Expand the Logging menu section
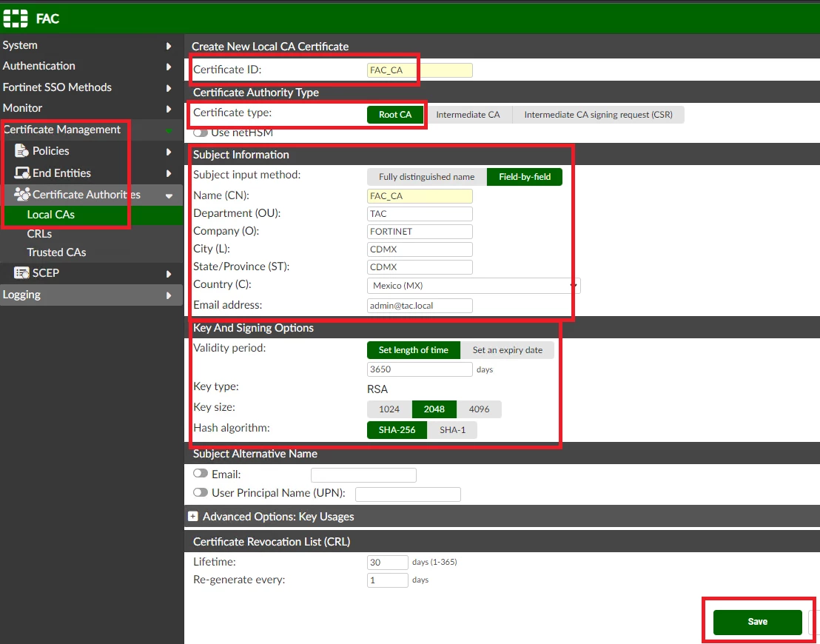820x644 pixels. click(92, 295)
